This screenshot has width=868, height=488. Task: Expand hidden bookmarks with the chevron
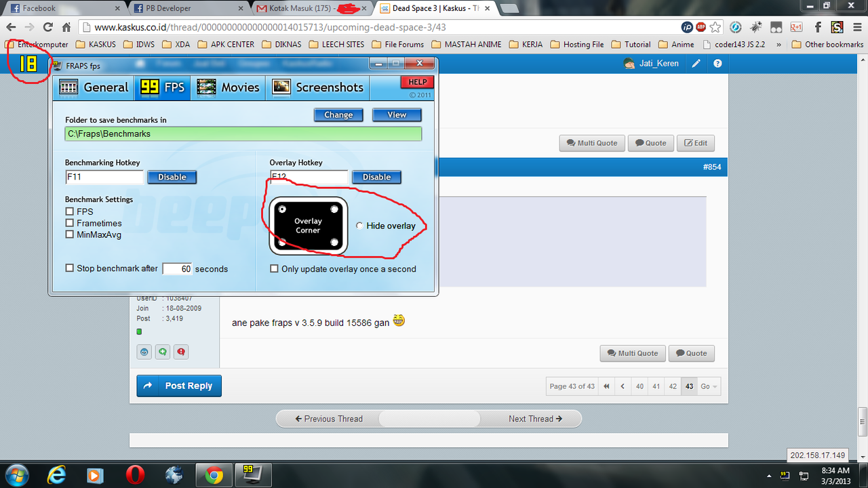click(778, 45)
